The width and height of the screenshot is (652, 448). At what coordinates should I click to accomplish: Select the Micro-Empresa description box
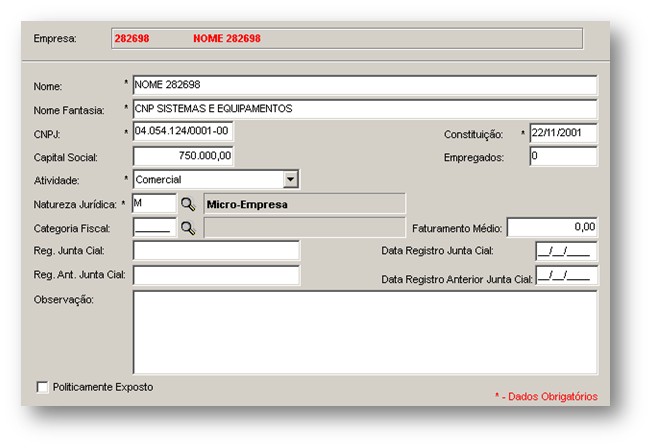pyautogui.click(x=304, y=204)
